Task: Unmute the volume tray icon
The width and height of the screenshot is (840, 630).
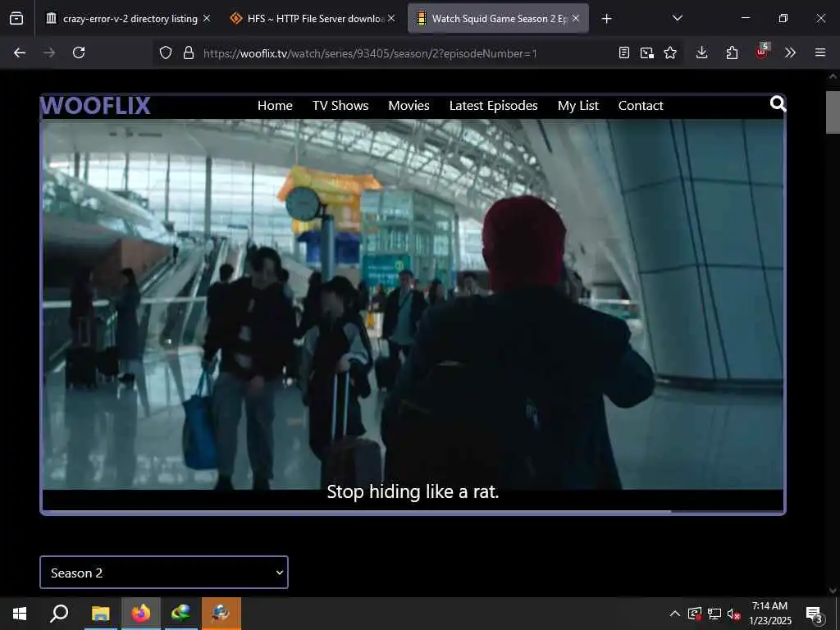Action: [733, 614]
